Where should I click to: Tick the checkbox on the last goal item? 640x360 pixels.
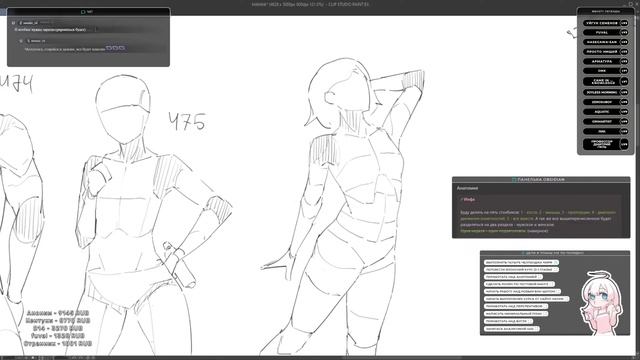[537, 329]
